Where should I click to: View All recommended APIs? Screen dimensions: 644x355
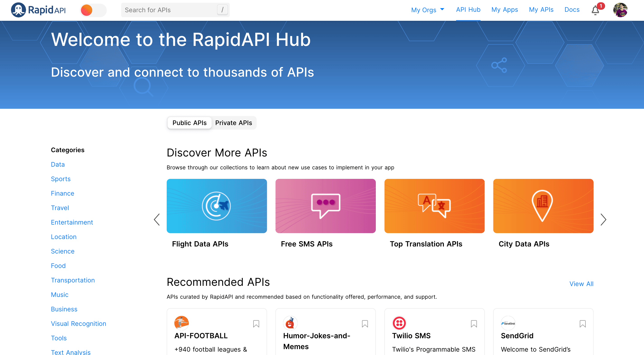click(x=581, y=284)
